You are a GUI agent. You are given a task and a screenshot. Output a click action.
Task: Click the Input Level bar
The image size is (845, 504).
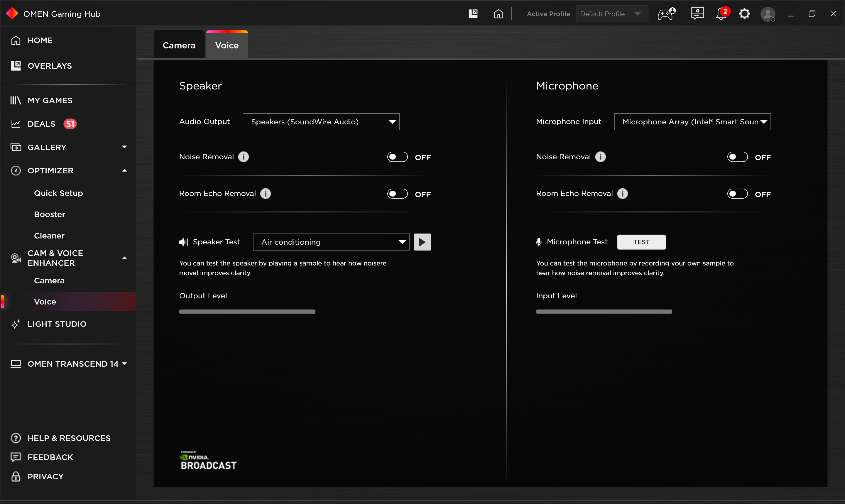click(x=604, y=312)
